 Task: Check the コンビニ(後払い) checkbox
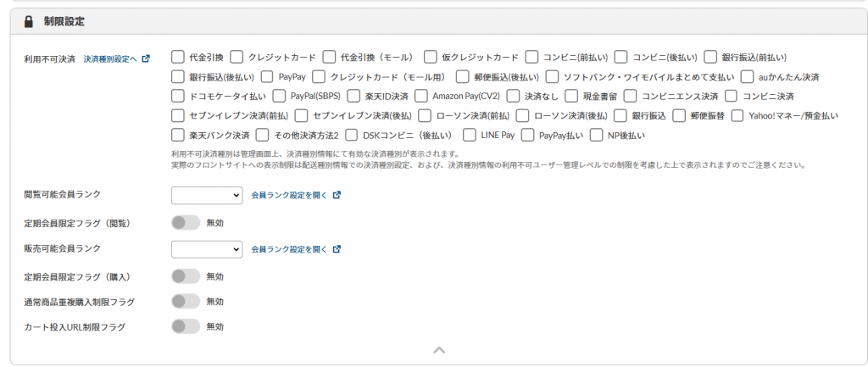[621, 57]
